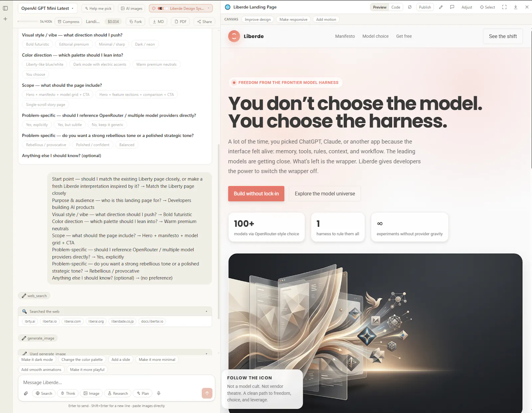
Task: Select the Editorial premium chip
Action: point(74,44)
